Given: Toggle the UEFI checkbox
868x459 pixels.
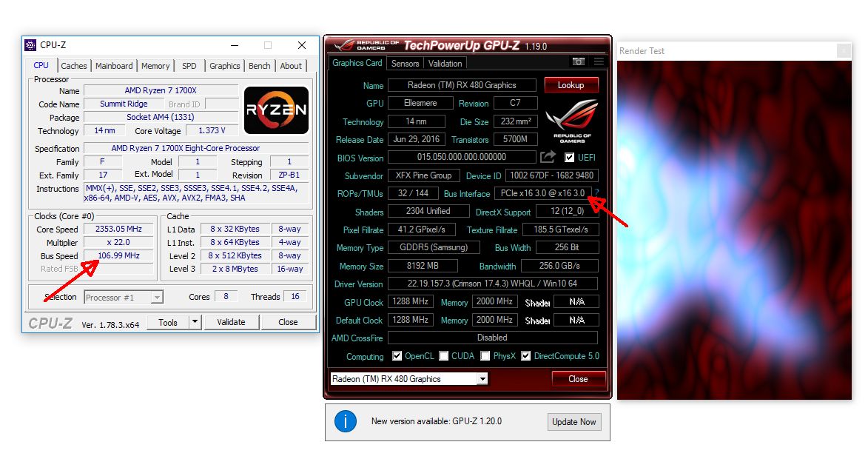Looking at the screenshot, I should (569, 157).
